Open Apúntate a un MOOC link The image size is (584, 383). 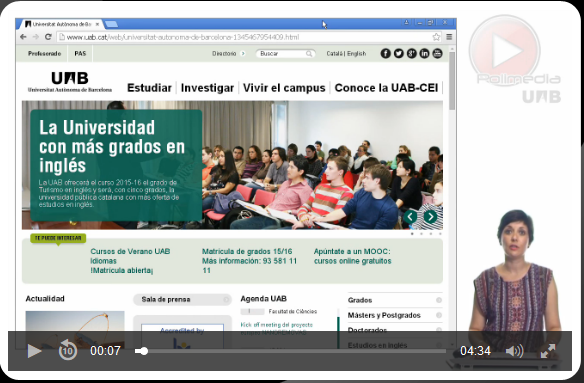click(x=352, y=256)
